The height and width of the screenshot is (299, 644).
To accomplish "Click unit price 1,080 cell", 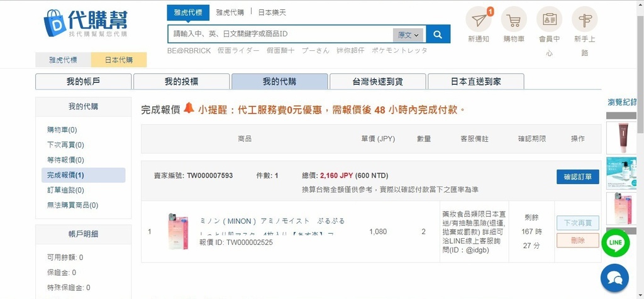I will tap(378, 232).
